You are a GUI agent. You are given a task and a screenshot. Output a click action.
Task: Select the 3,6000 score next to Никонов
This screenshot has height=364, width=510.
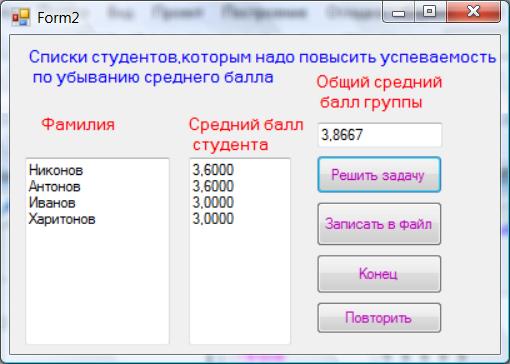(x=213, y=170)
